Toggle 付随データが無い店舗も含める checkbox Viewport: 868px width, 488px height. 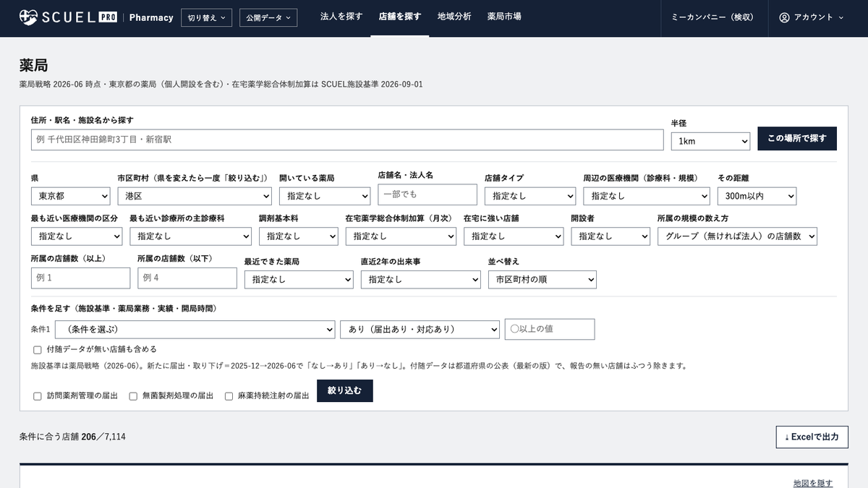point(38,350)
